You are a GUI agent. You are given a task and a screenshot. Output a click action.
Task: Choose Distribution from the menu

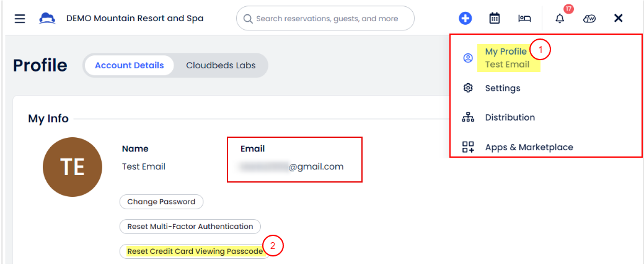pyautogui.click(x=509, y=117)
